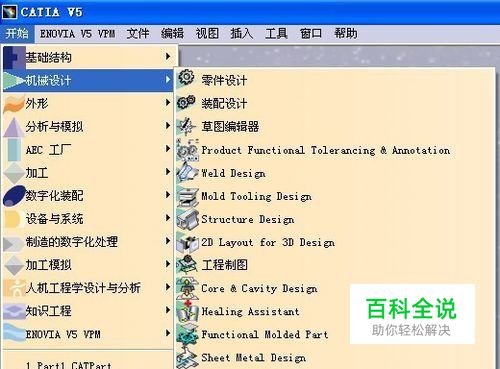
Task: Click the 制造的数字化处理 gray icon
Action: coord(13,243)
